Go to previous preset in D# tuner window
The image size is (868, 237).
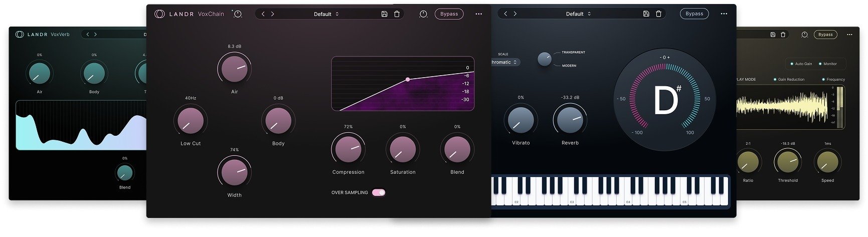[x=505, y=14]
